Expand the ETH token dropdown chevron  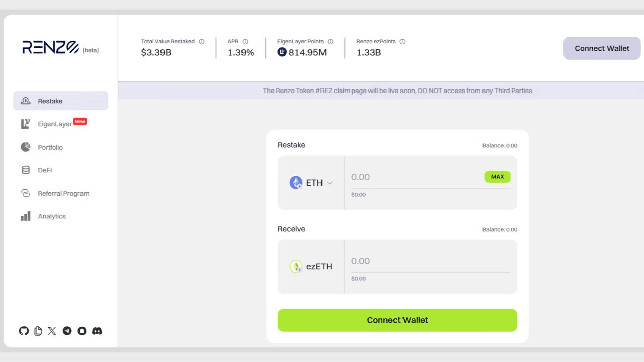click(330, 183)
